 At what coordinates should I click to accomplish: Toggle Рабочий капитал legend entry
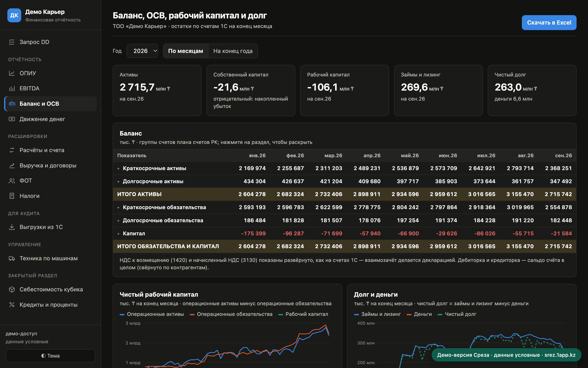click(303, 314)
